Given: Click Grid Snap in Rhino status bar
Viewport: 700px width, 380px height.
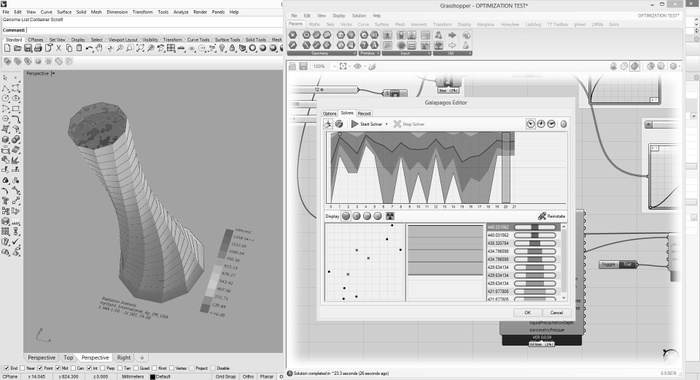Looking at the screenshot, I should point(225,376).
